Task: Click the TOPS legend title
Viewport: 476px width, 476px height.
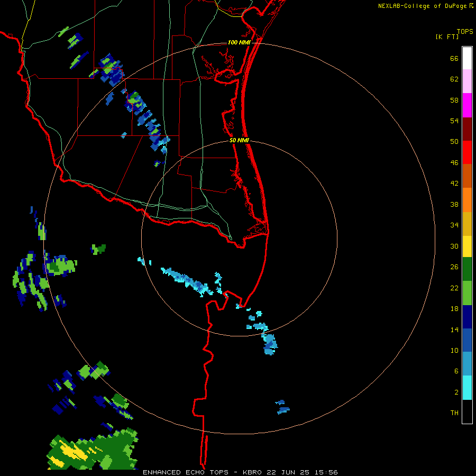Action: click(x=465, y=32)
